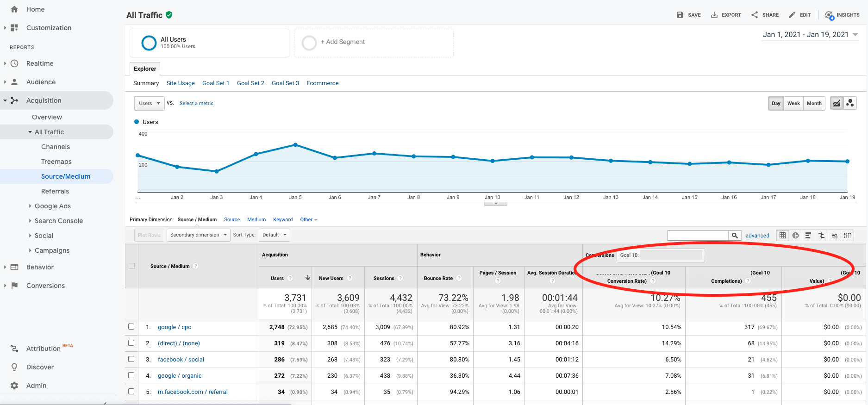Switch to the Goal Set 1 tab
The height and width of the screenshot is (405, 868).
(x=216, y=83)
